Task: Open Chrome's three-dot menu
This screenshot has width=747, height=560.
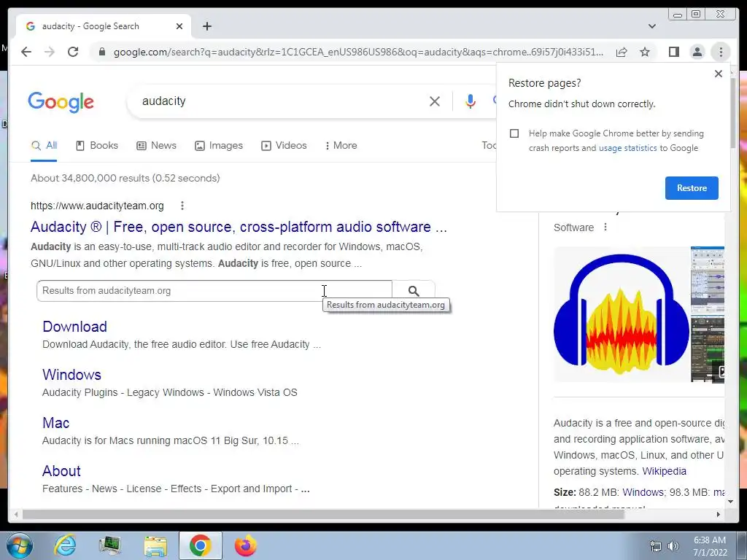Action: point(721,52)
